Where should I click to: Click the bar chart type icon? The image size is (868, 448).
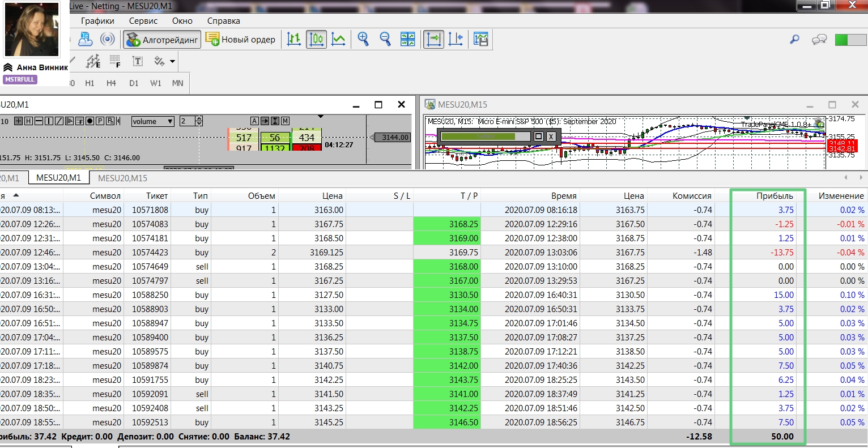coord(293,39)
